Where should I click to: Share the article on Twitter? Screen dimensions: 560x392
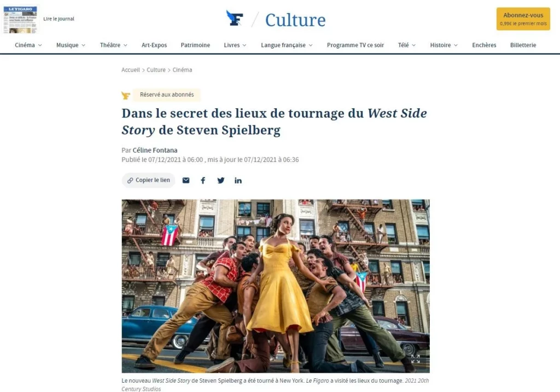[221, 180]
